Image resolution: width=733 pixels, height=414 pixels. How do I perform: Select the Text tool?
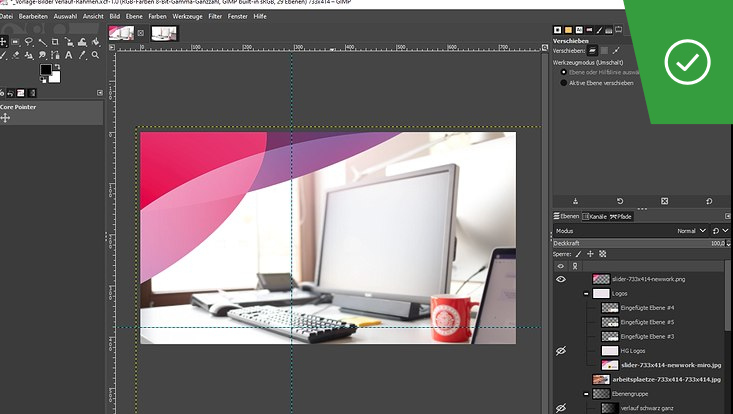pyautogui.click(x=69, y=55)
